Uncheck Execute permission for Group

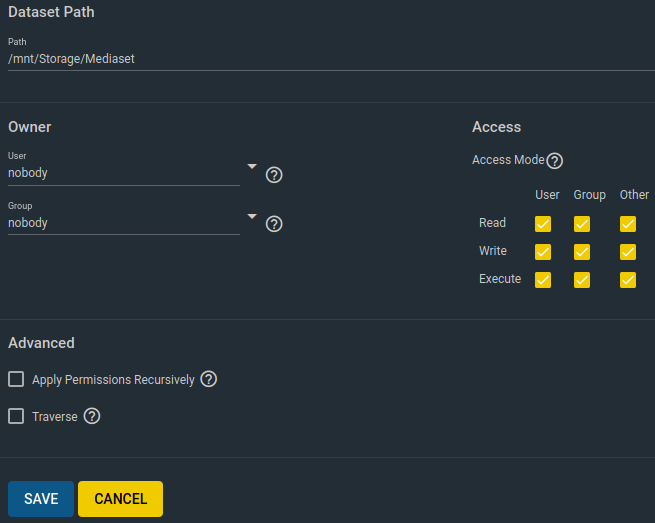tap(581, 280)
